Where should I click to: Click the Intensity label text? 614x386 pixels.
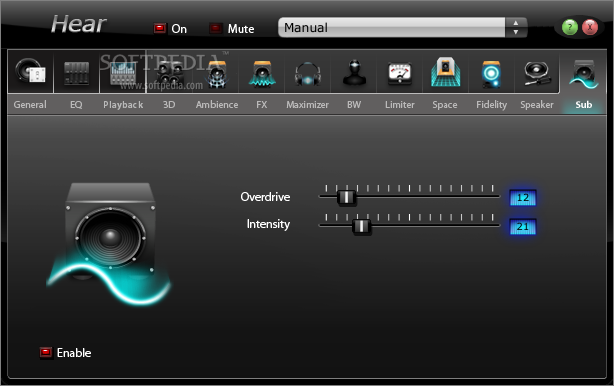[268, 224]
